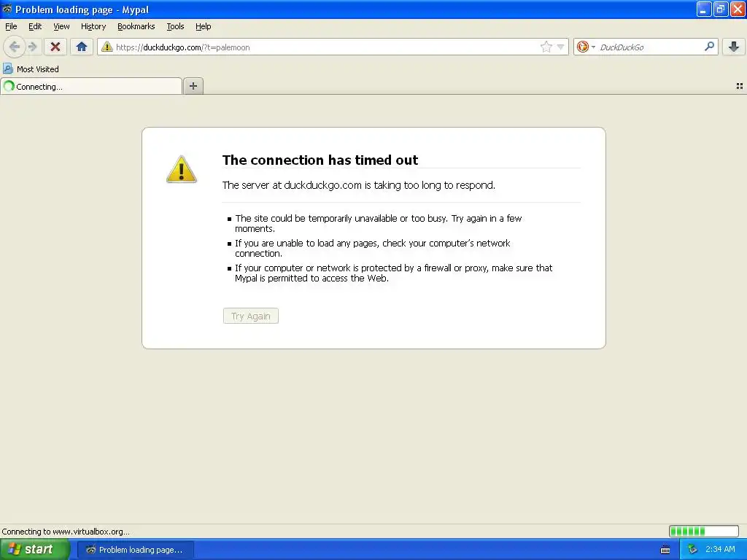Viewport: 747px width, 560px height.
Task: Bookmark this page with the star icon
Action: (x=546, y=47)
